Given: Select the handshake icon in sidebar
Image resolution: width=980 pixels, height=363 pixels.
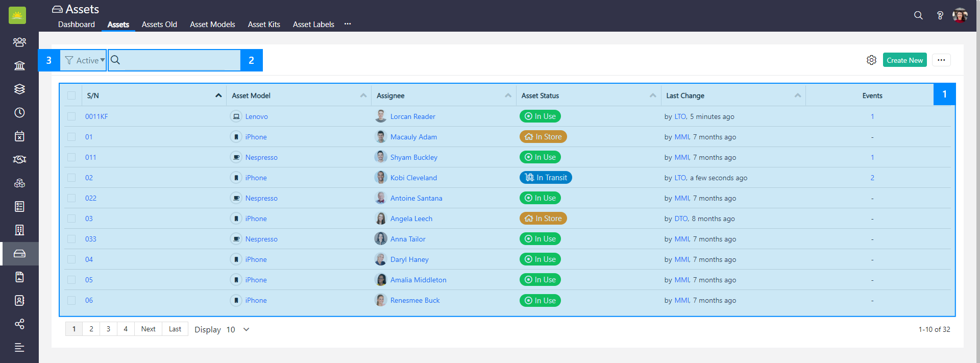Looking at the screenshot, I should point(19,159).
